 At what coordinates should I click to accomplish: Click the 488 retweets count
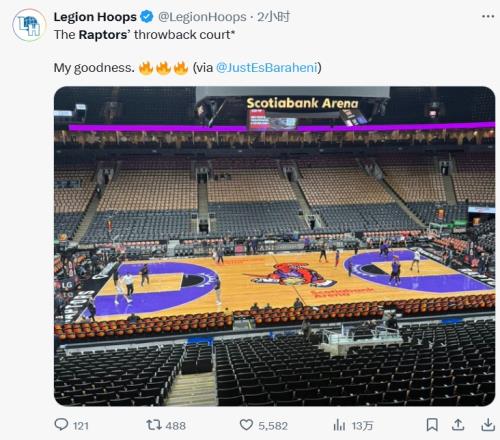[x=176, y=426]
